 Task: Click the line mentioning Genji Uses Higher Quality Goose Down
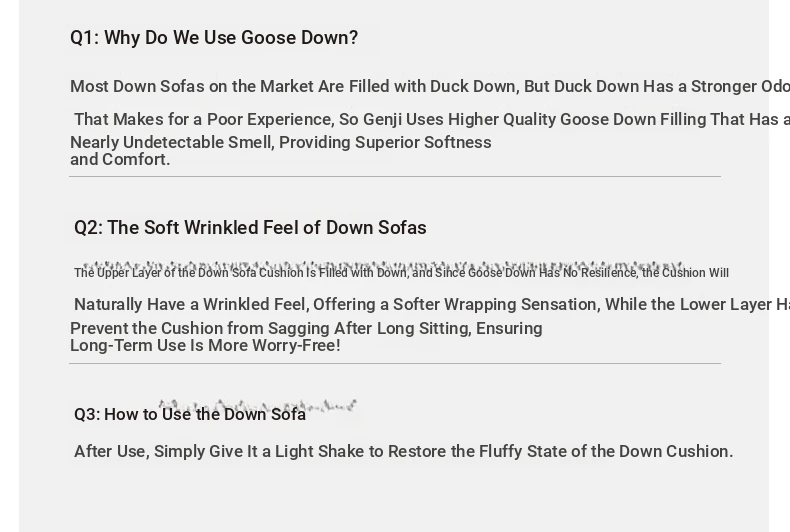click(432, 119)
